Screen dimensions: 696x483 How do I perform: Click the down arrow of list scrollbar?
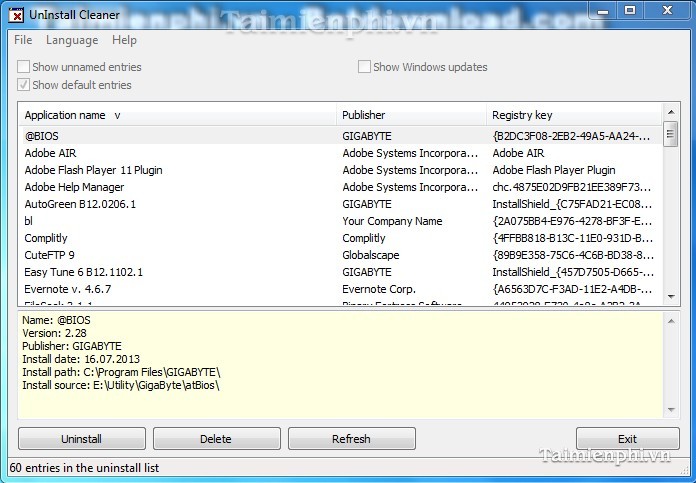pos(671,297)
